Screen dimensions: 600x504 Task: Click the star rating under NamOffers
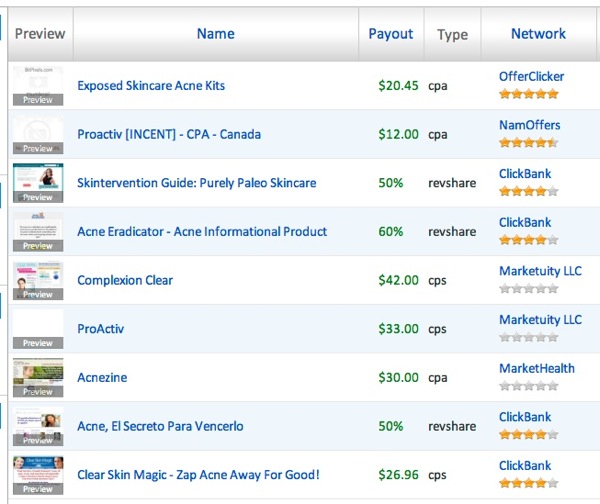pos(529,143)
